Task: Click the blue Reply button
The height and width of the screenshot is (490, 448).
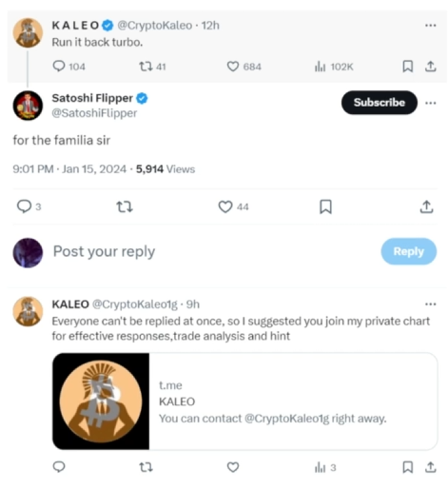Action: (x=409, y=251)
